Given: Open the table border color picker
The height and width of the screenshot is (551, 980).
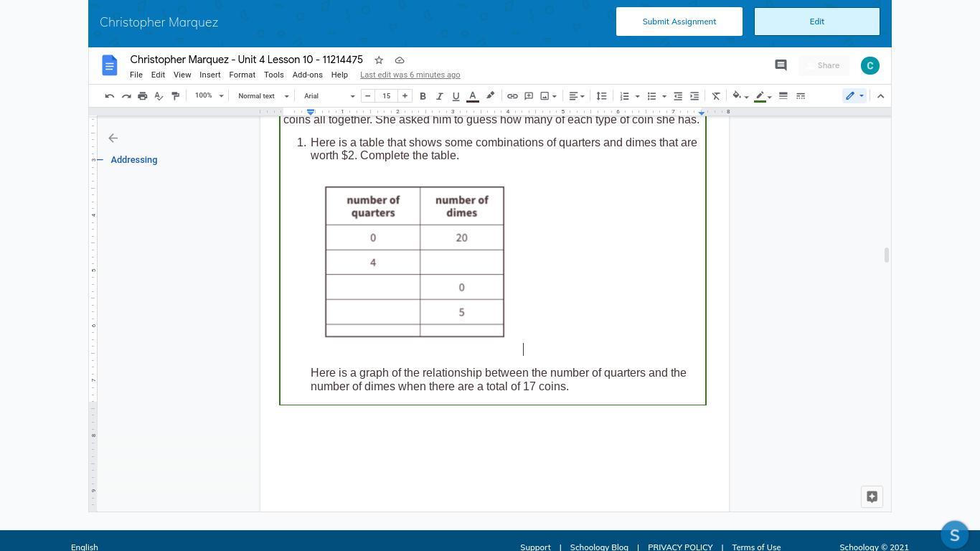Looking at the screenshot, I should click(763, 96).
